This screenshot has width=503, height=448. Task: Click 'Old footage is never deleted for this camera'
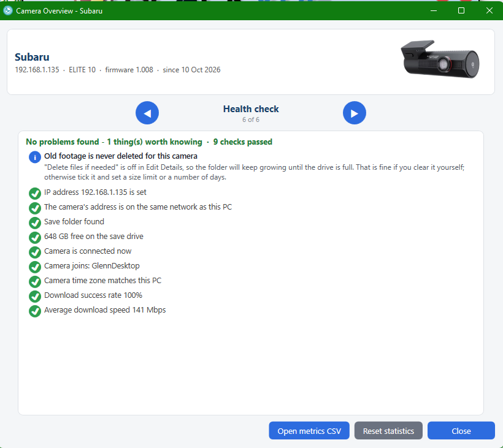click(x=121, y=156)
